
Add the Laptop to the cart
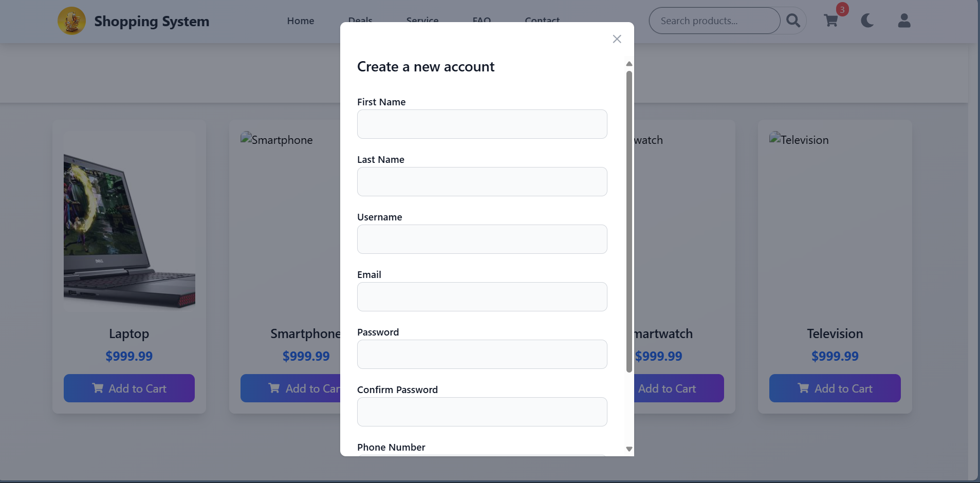click(129, 388)
